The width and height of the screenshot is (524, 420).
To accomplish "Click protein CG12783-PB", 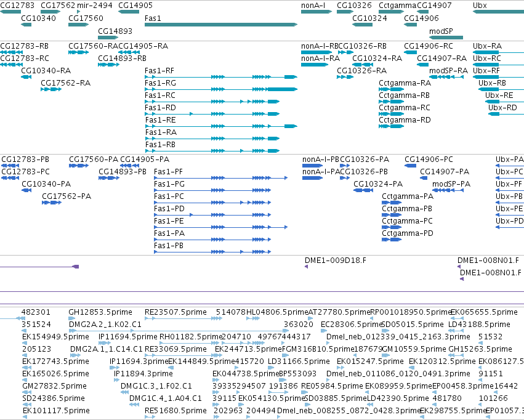I will tap(25, 160).
